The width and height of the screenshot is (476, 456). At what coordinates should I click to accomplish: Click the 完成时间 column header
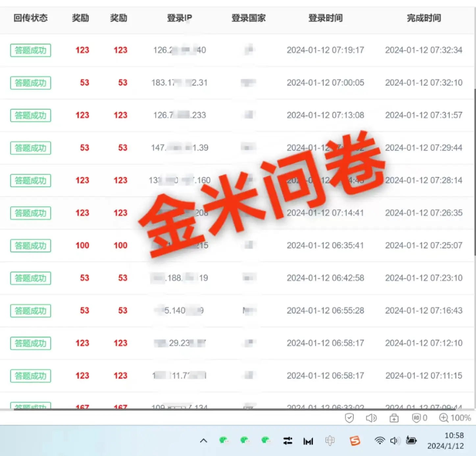coord(424,18)
